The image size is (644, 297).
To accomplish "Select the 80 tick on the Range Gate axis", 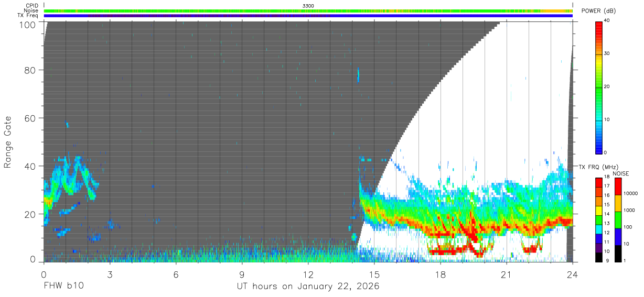I will [30, 70].
